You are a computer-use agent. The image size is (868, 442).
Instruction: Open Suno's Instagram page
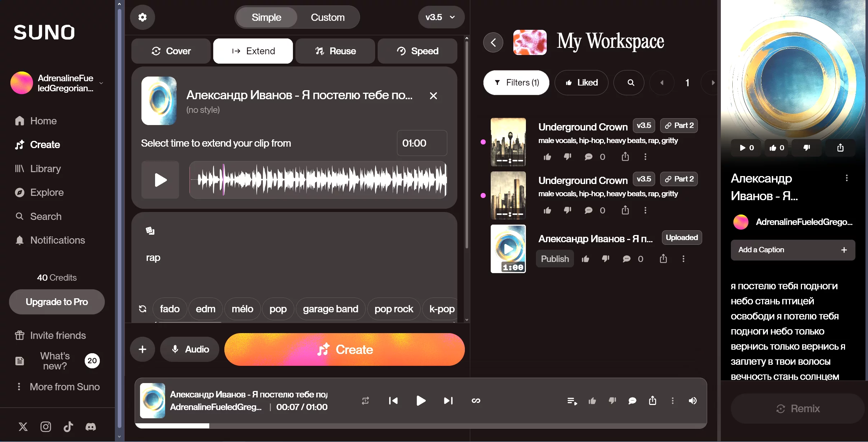coord(46,427)
